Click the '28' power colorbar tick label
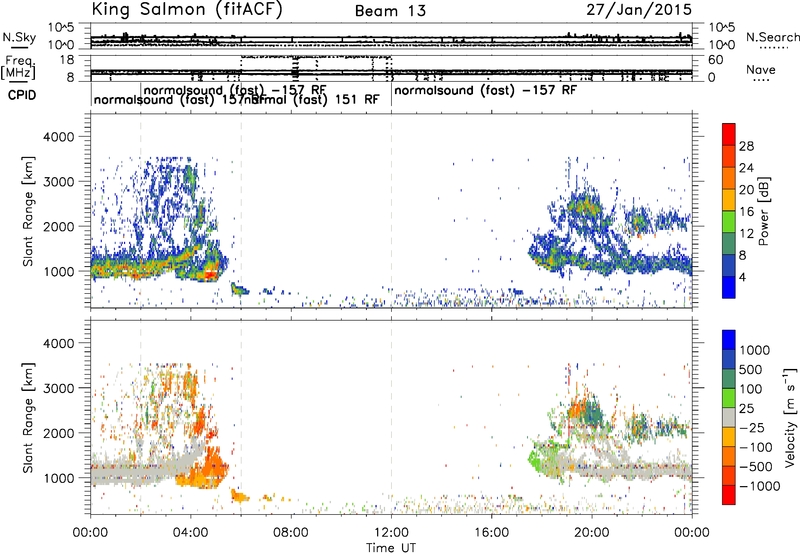 (x=746, y=146)
